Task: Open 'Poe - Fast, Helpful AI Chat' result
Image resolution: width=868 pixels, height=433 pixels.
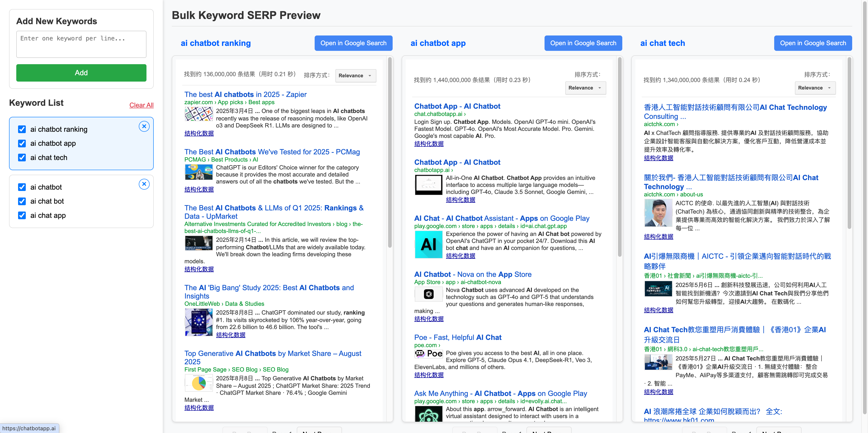Action: click(458, 337)
